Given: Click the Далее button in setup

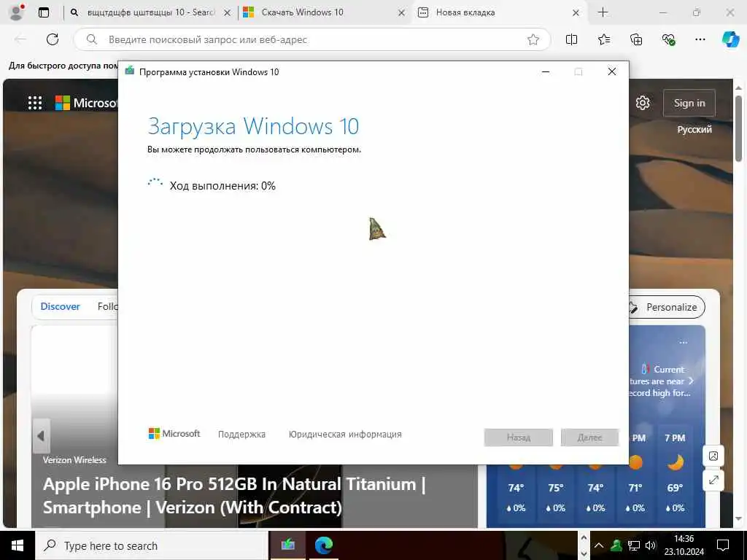Looking at the screenshot, I should (x=589, y=437).
